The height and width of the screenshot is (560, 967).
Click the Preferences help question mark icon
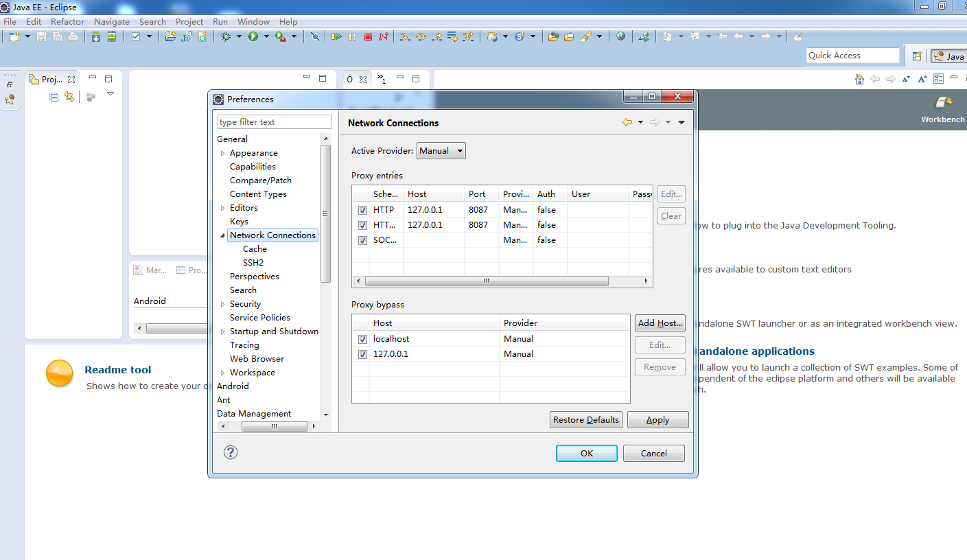(231, 452)
